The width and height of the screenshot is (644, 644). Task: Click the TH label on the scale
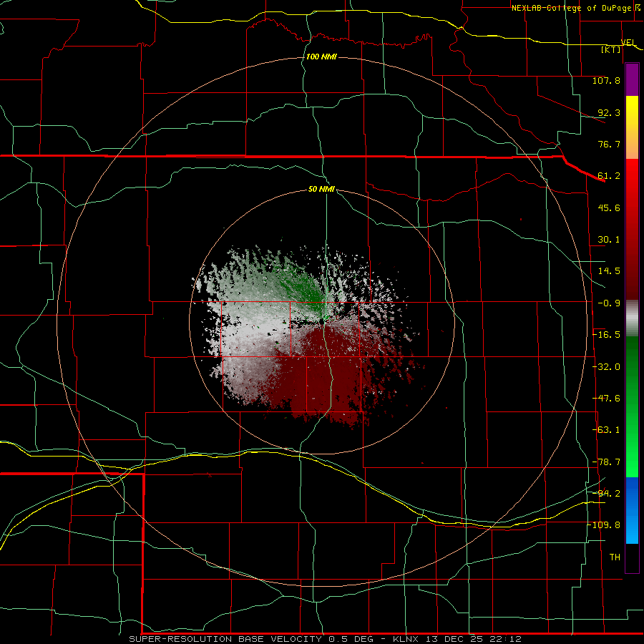click(615, 557)
